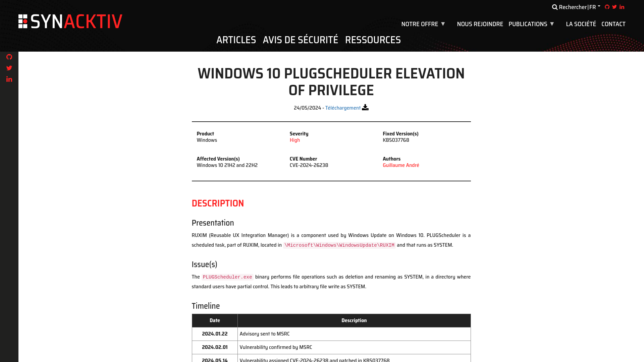Toggle the FR language selector
This screenshot has height=362, width=644.
[x=595, y=7]
